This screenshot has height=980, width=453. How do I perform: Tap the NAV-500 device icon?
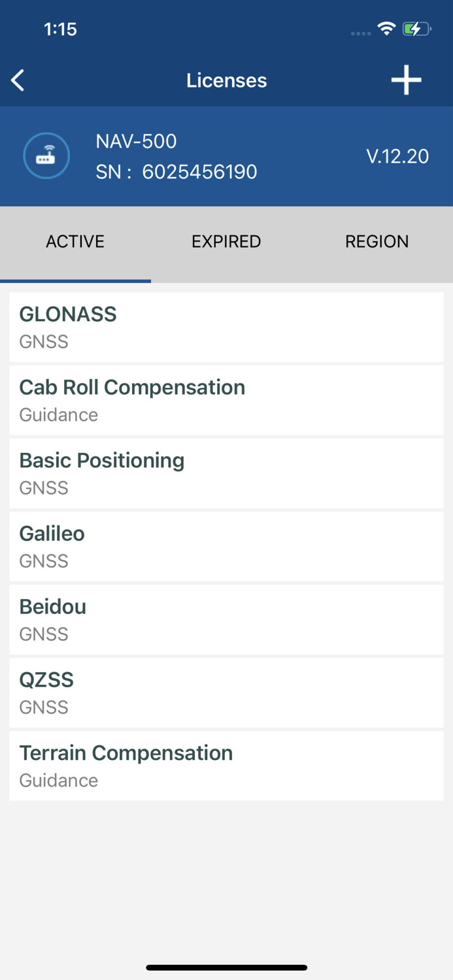click(x=46, y=155)
